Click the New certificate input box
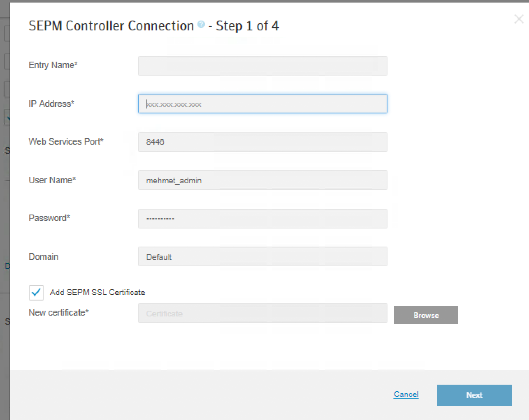This screenshot has width=529, height=420. click(262, 313)
